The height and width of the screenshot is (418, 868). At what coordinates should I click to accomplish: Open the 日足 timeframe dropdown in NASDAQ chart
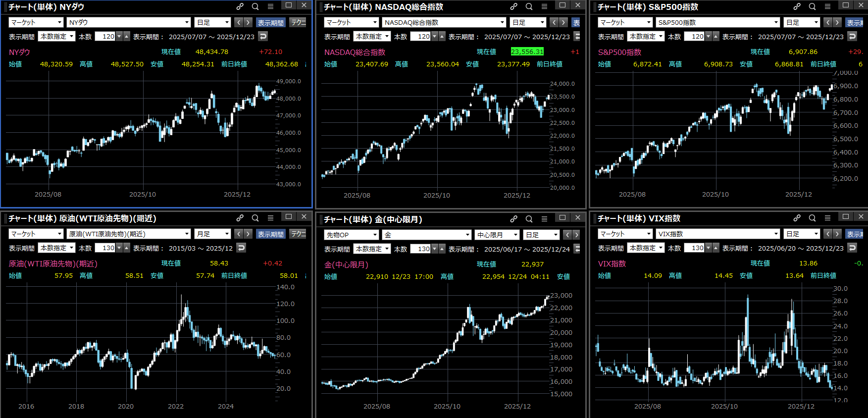(x=528, y=23)
